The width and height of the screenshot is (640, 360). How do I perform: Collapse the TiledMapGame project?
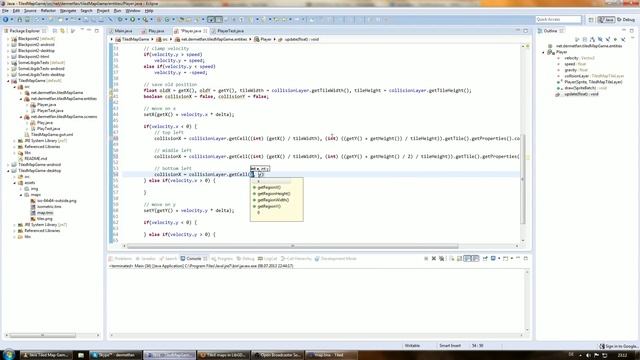(x=8, y=81)
